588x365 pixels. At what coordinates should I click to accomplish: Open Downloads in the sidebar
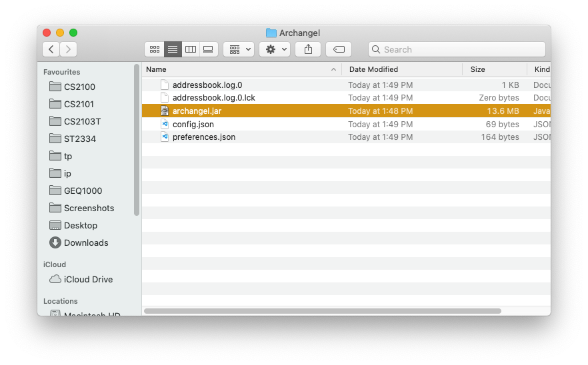[79, 243]
